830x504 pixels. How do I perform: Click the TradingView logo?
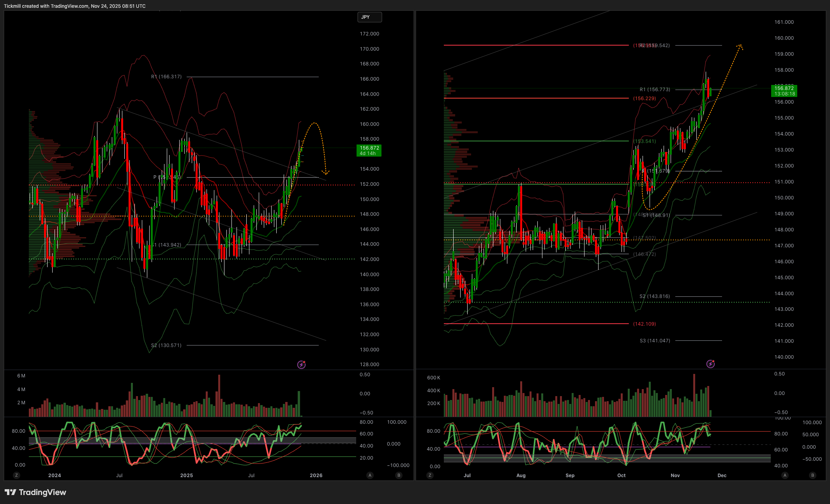click(x=35, y=492)
